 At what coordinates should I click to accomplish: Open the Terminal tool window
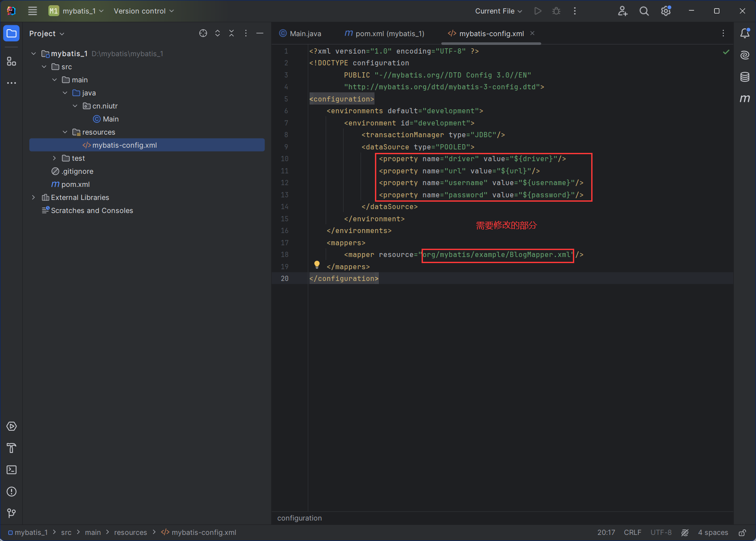click(x=12, y=470)
